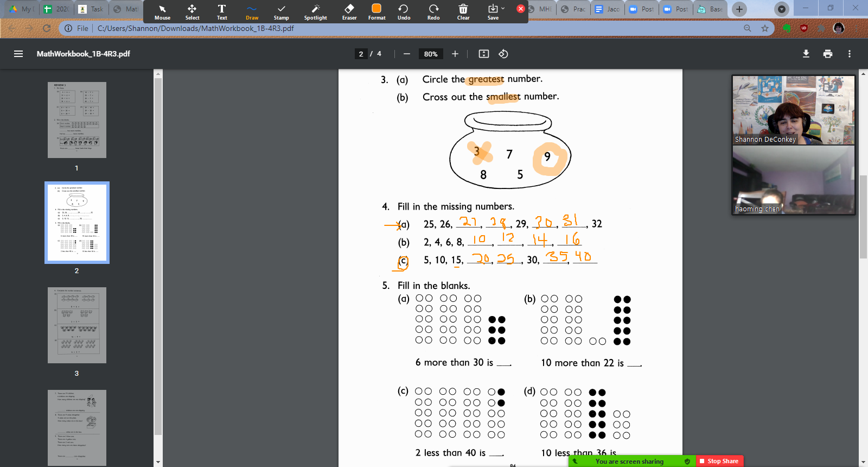Image resolution: width=868 pixels, height=467 pixels.
Task: Print the PDF document
Action: click(x=828, y=54)
